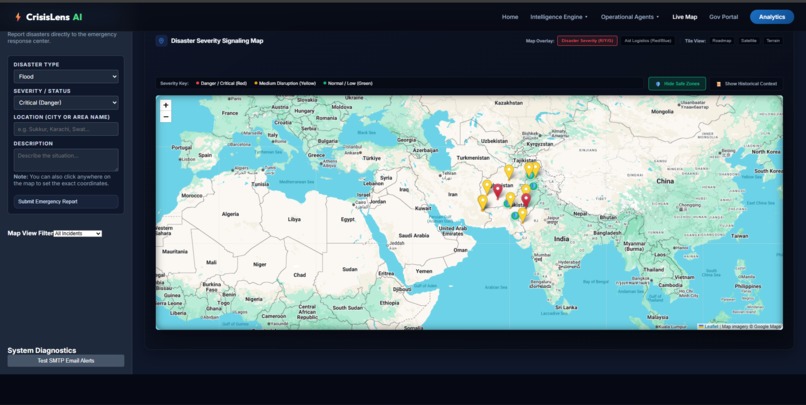Click Submit Emergency Report

tap(66, 201)
